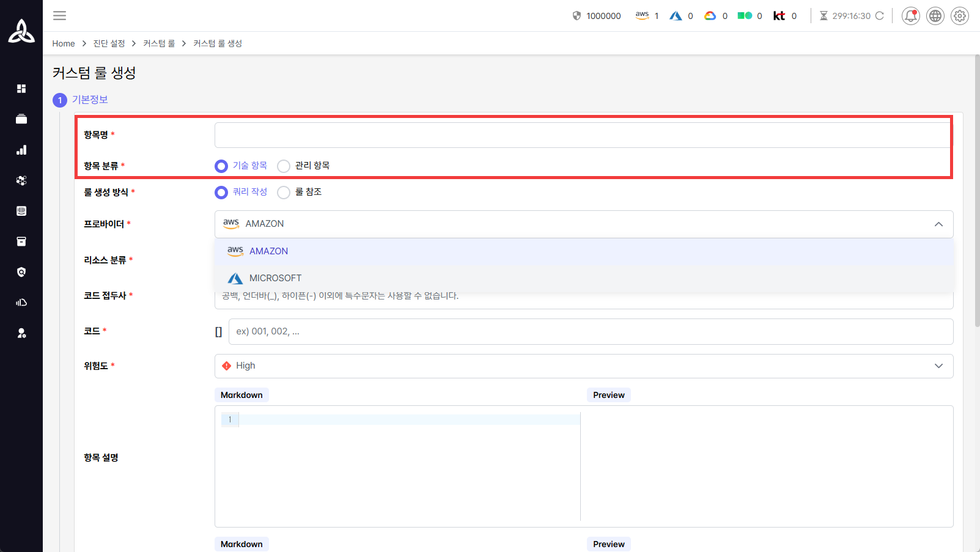The image size is (980, 552).
Task: Open the hamburger menu icon
Action: [59, 16]
